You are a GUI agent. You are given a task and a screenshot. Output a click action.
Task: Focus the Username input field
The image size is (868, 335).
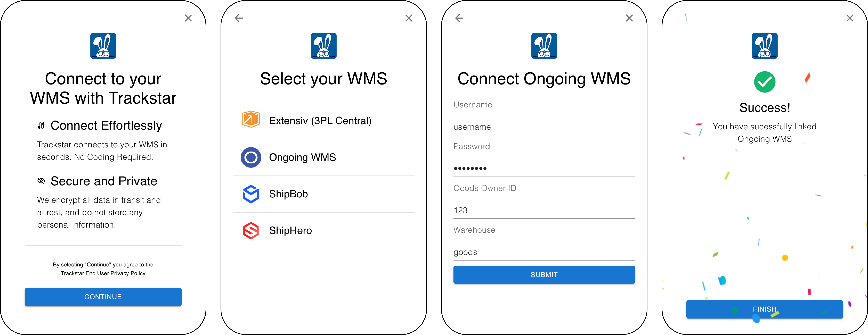pyautogui.click(x=544, y=127)
